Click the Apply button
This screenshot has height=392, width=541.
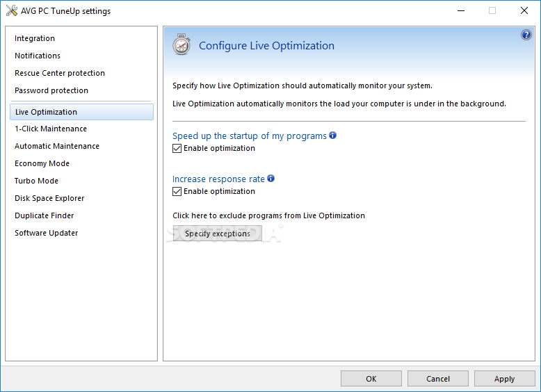504,379
